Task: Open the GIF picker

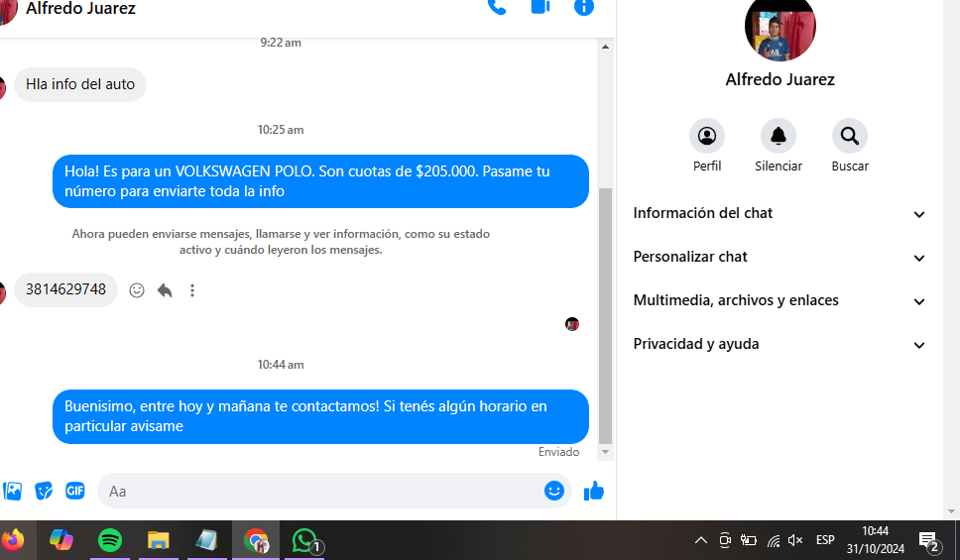Action: pos(75,491)
